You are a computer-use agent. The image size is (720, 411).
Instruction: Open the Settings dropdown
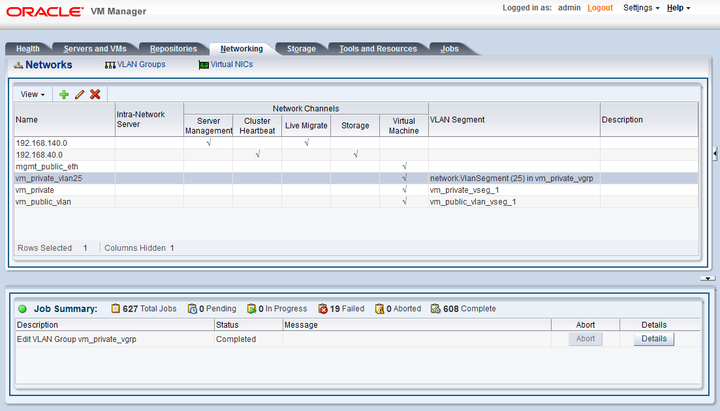coord(641,8)
